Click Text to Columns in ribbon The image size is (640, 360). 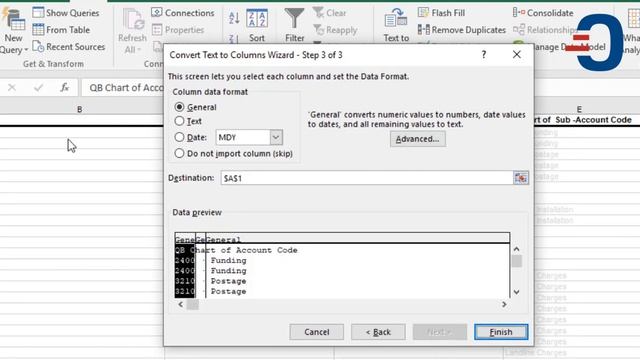tap(396, 26)
